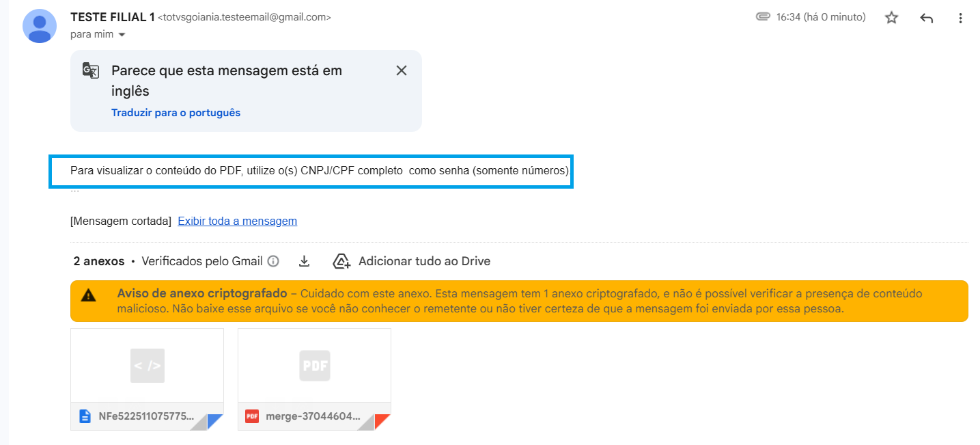Click the paperclip attachment indicator

pos(764,16)
